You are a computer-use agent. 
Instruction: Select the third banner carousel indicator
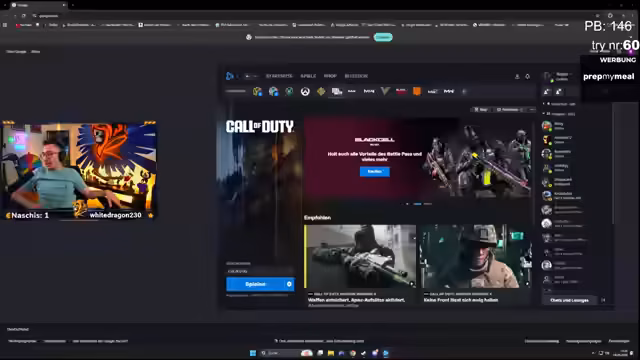[x=427, y=204]
